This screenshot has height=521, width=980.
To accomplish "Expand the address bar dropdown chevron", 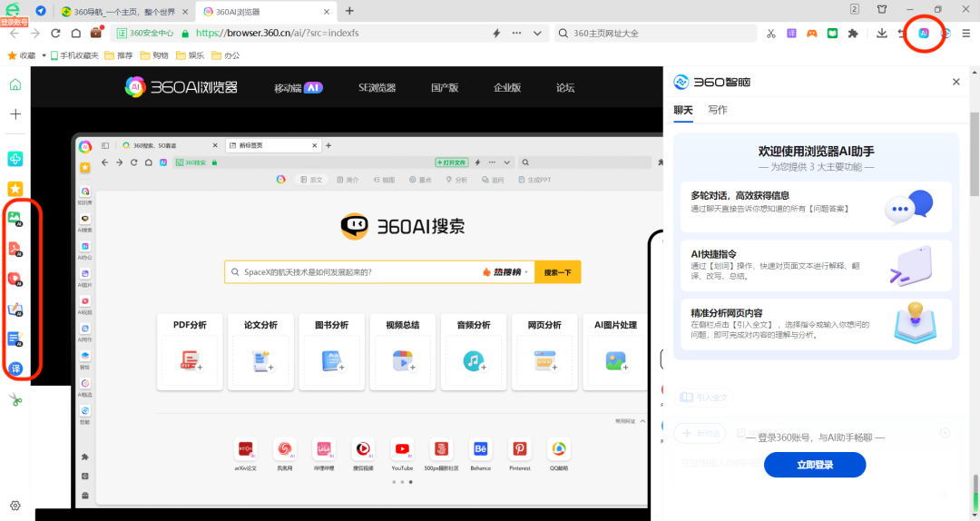I will pos(538,34).
